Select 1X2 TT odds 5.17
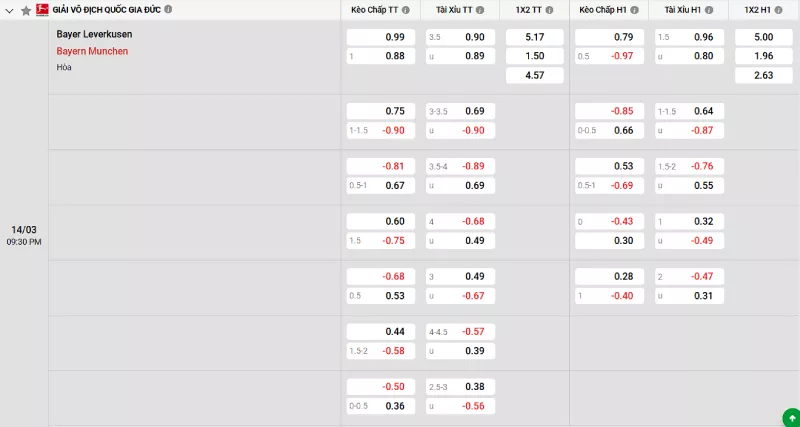 pos(535,37)
